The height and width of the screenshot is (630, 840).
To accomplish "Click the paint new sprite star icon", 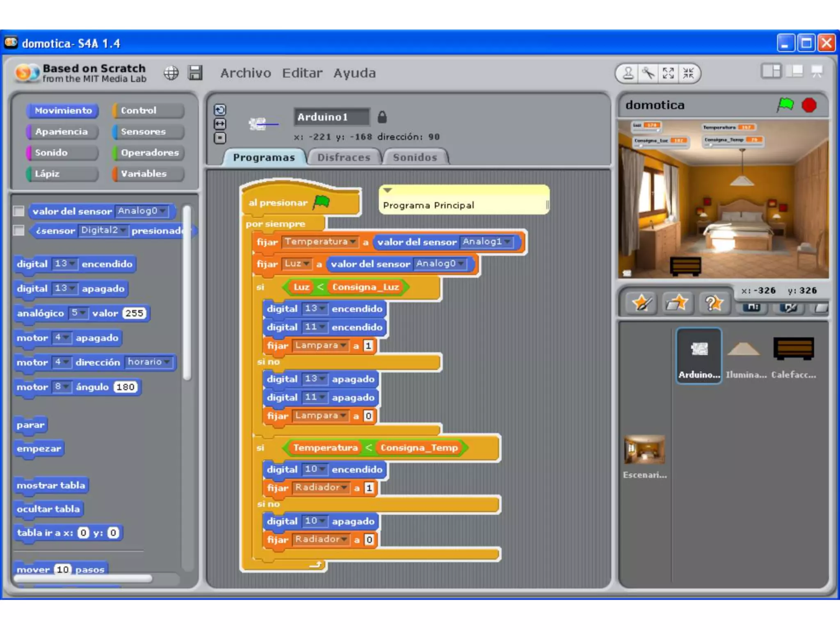I will 642,304.
